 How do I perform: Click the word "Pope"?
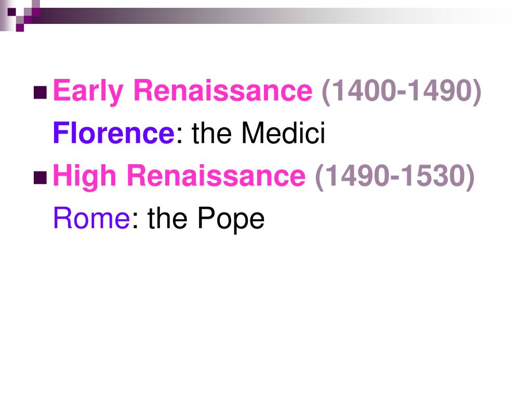pyautogui.click(x=231, y=220)
